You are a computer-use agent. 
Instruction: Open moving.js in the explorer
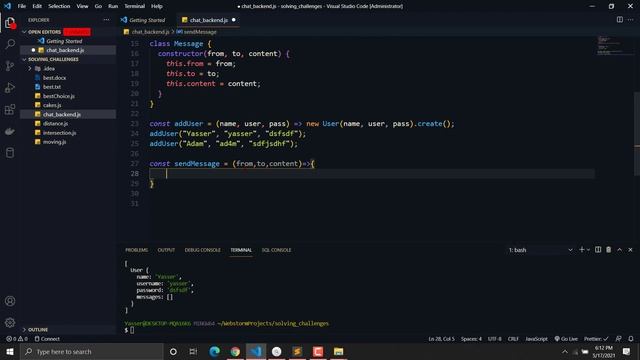click(x=54, y=142)
